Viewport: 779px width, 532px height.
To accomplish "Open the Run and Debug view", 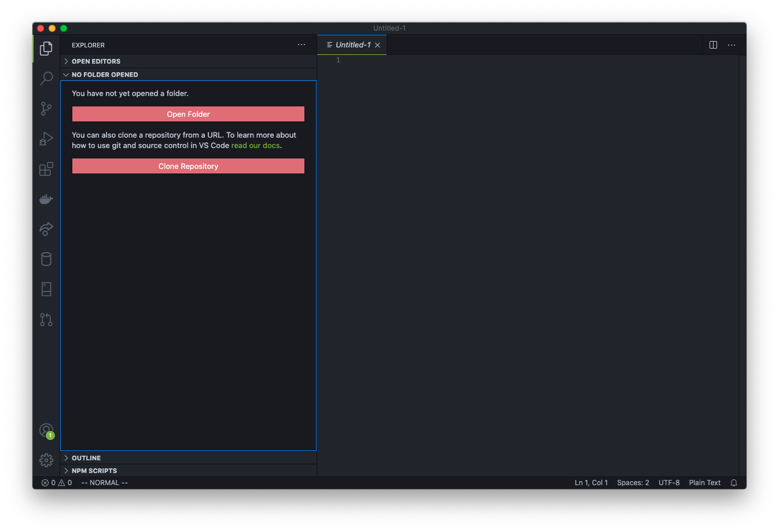I will (x=46, y=138).
